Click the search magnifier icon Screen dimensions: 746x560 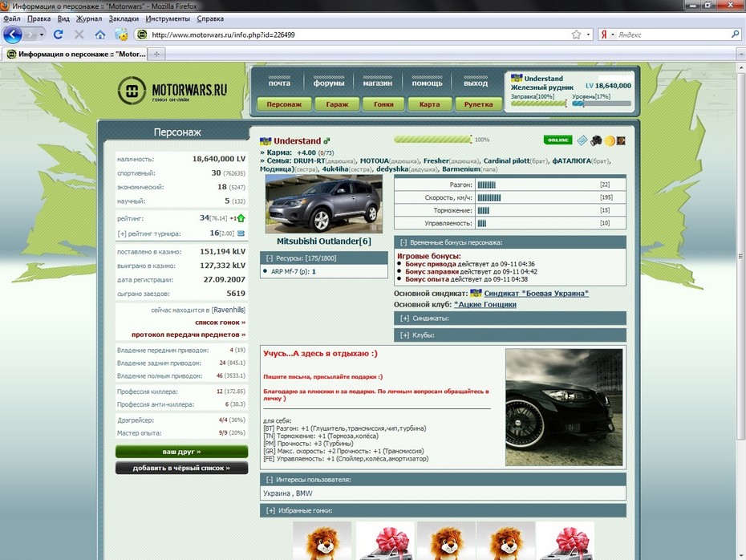point(735,34)
